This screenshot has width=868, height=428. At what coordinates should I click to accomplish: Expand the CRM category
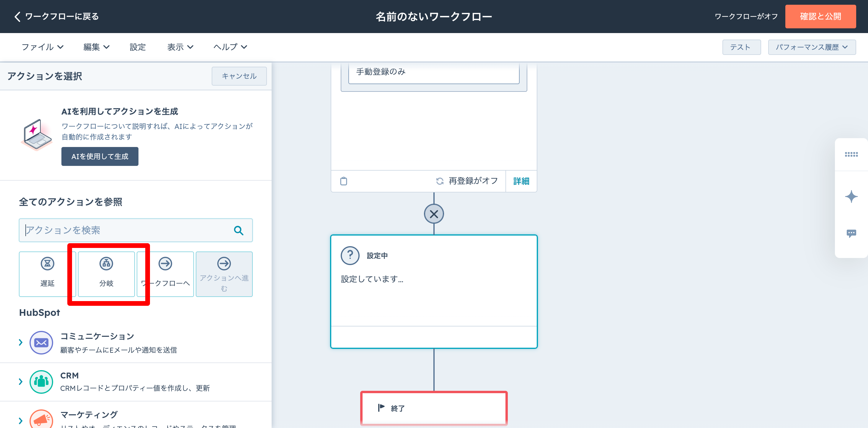click(21, 381)
